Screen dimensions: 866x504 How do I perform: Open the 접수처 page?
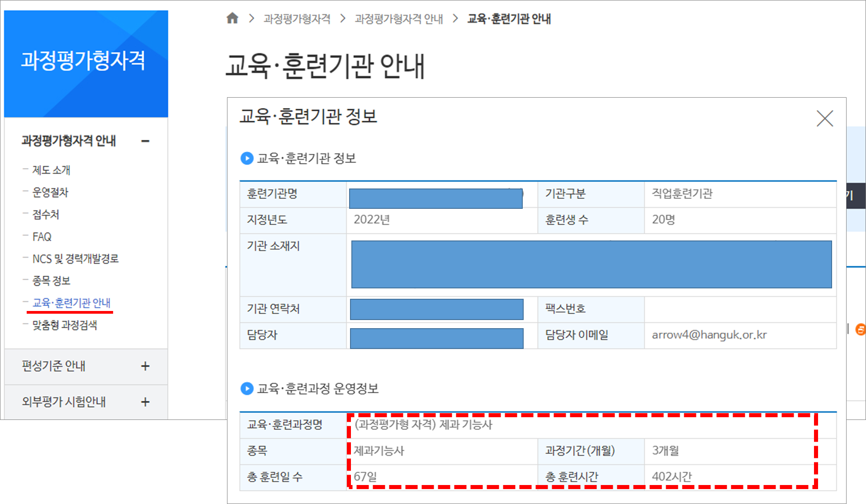click(x=47, y=214)
